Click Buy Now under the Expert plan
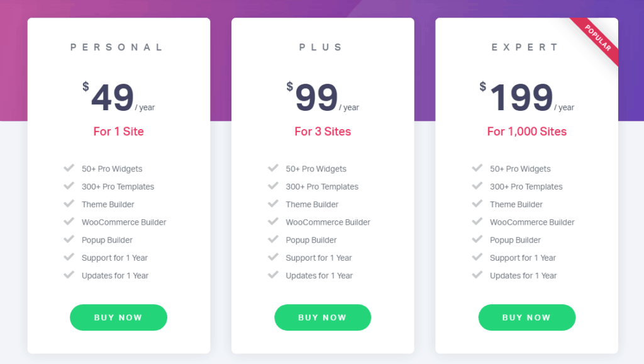Screen dimensions: 644x364 pyautogui.click(x=526, y=317)
